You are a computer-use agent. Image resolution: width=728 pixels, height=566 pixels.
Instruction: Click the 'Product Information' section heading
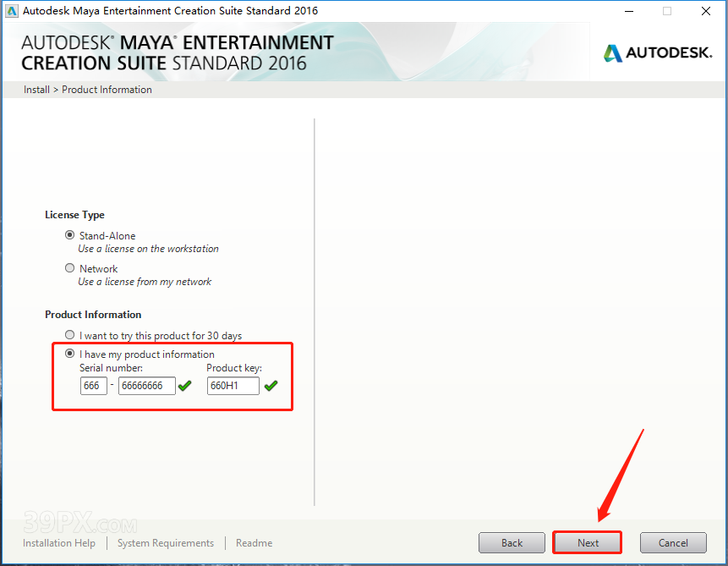pyautogui.click(x=93, y=315)
